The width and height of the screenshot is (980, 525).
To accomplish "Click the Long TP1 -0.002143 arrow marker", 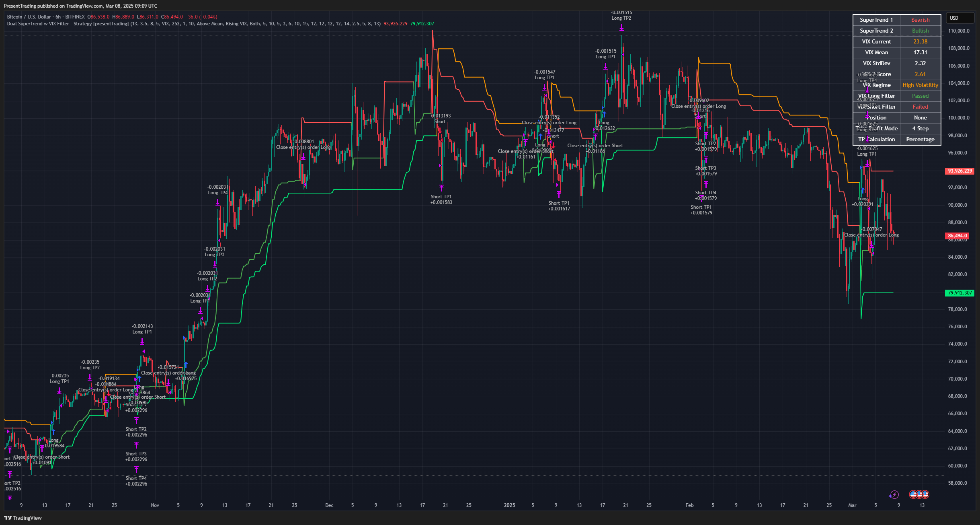I will 142,342.
